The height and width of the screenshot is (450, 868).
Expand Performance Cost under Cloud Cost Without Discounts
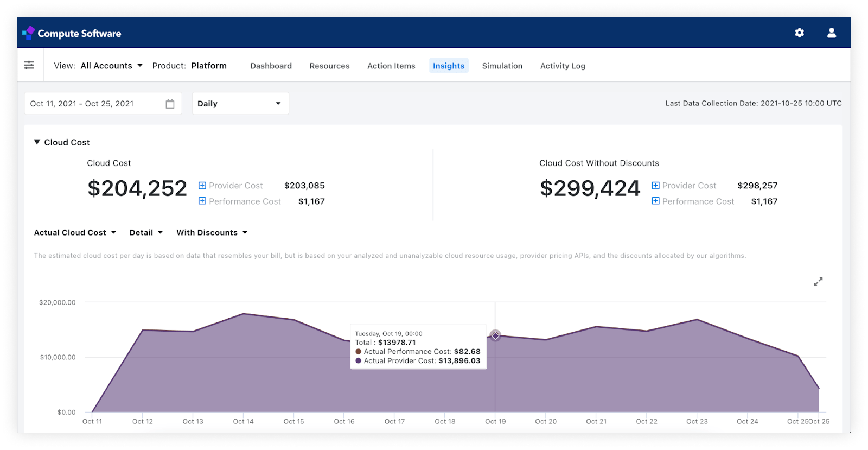(655, 201)
